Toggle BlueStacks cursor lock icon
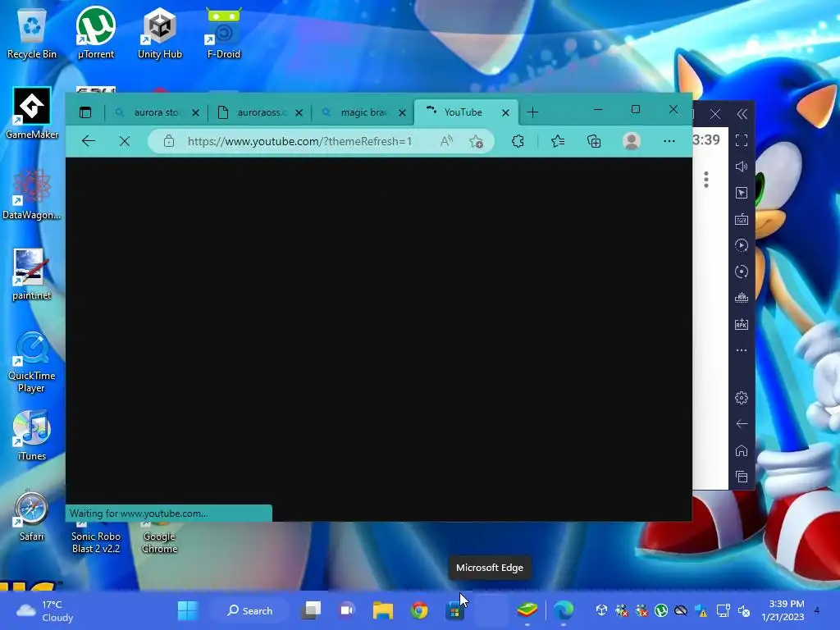The image size is (840, 630). point(742,193)
